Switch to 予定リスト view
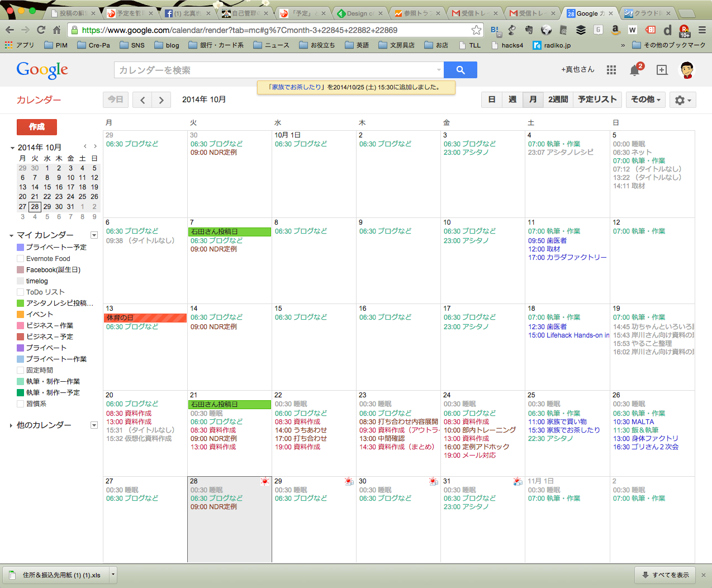712x588 pixels. (597, 99)
